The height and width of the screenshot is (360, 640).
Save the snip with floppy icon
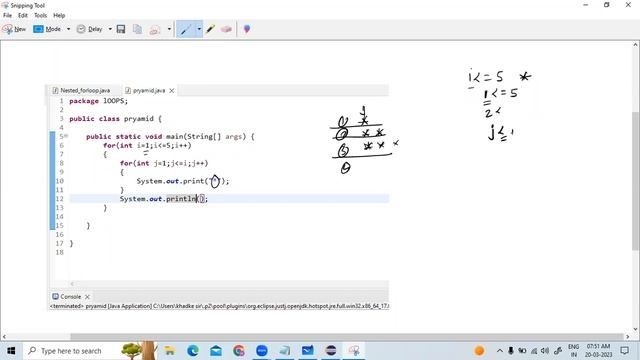121,29
